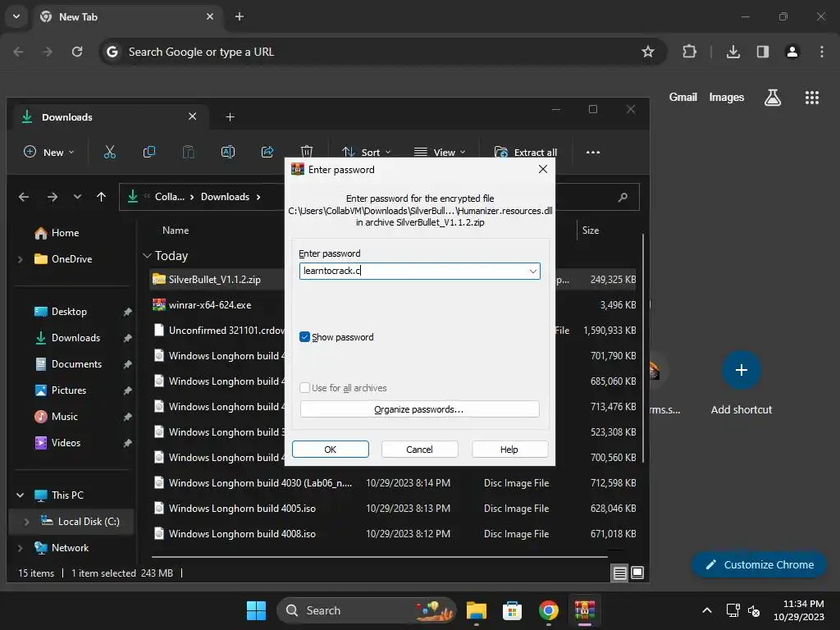Viewport: 840px width, 630px height.
Task: Click the Organize passwords button
Action: (419, 409)
